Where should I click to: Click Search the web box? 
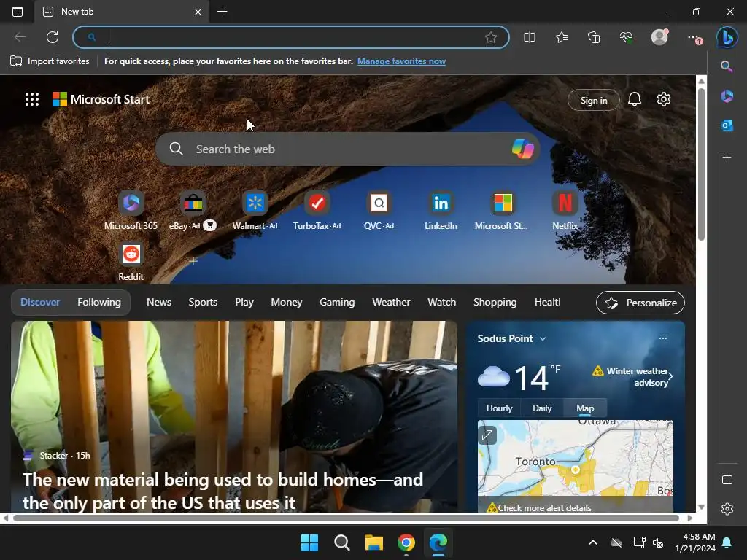[348, 149]
